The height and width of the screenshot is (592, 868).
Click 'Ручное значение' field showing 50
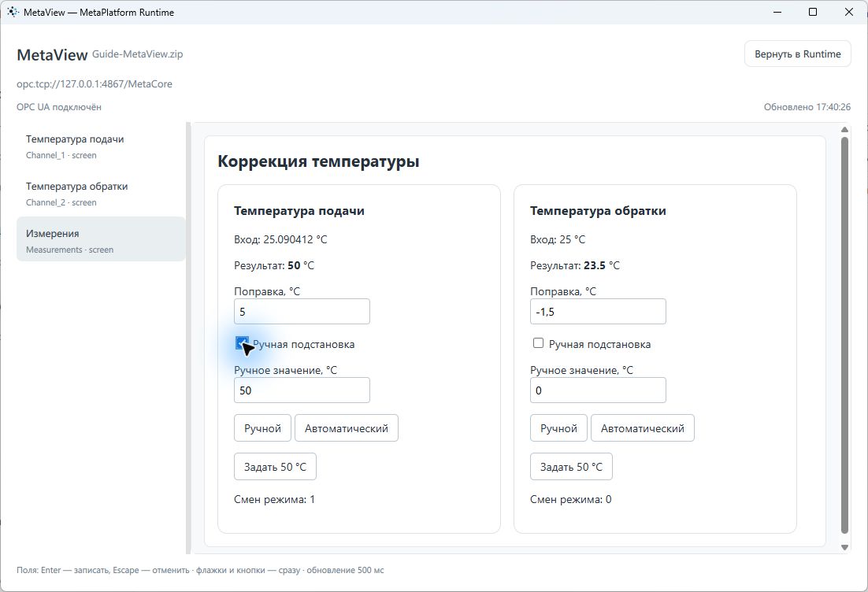pos(302,390)
